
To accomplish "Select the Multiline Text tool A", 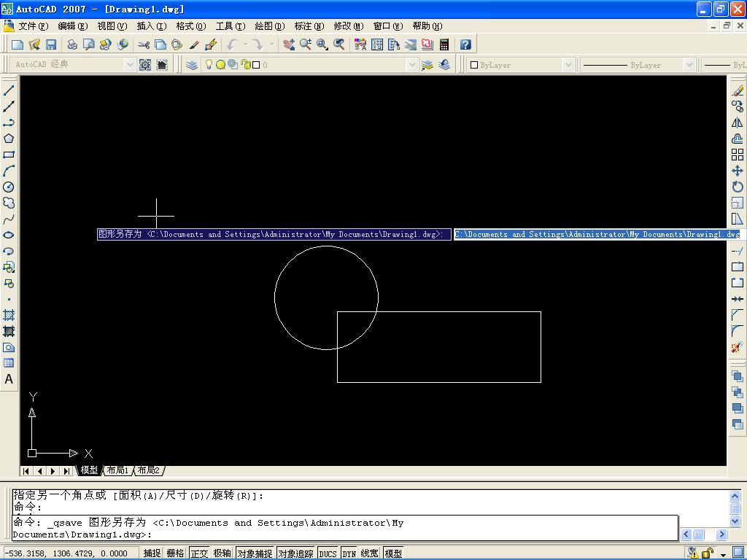I will [x=9, y=379].
